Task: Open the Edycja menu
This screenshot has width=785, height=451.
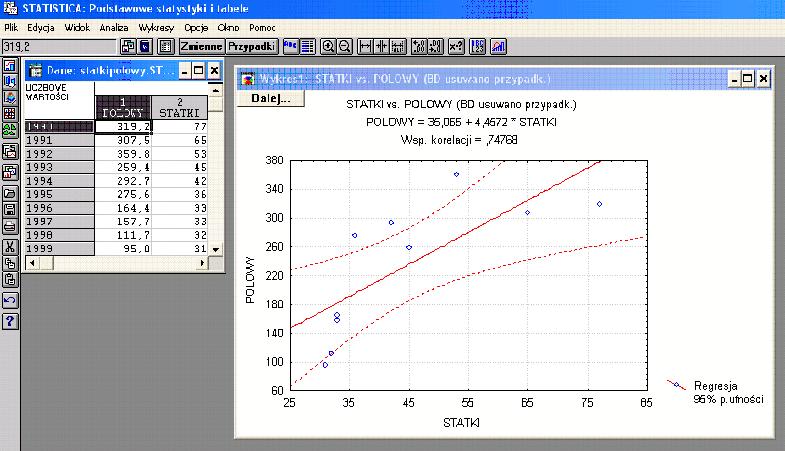Action: (x=41, y=28)
